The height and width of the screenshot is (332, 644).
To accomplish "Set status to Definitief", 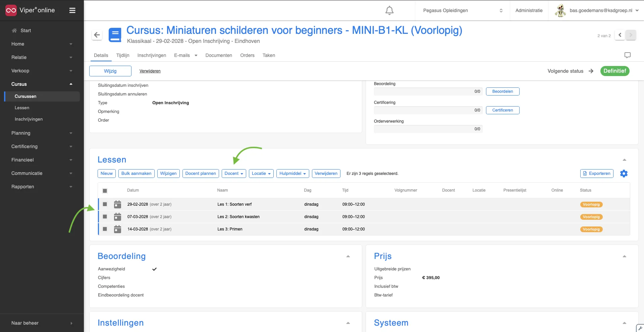I will pos(614,71).
